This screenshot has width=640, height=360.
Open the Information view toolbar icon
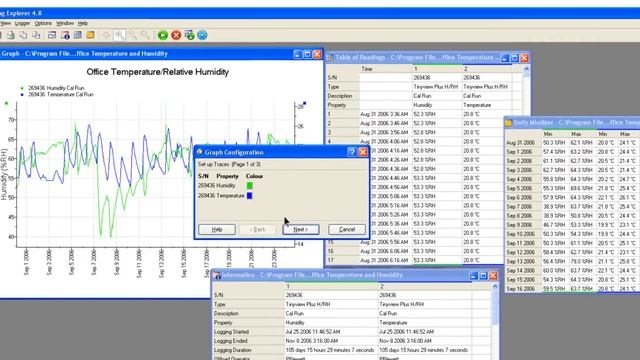[x=65, y=35]
